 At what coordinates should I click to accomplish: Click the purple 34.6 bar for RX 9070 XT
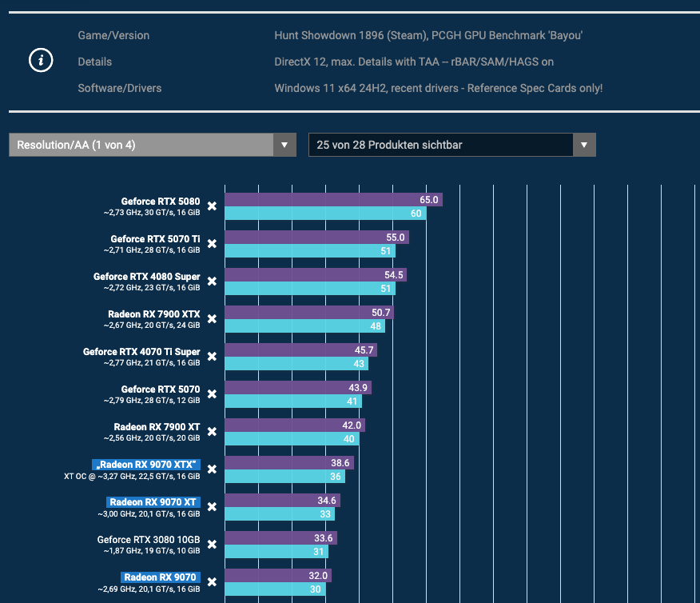(x=283, y=501)
